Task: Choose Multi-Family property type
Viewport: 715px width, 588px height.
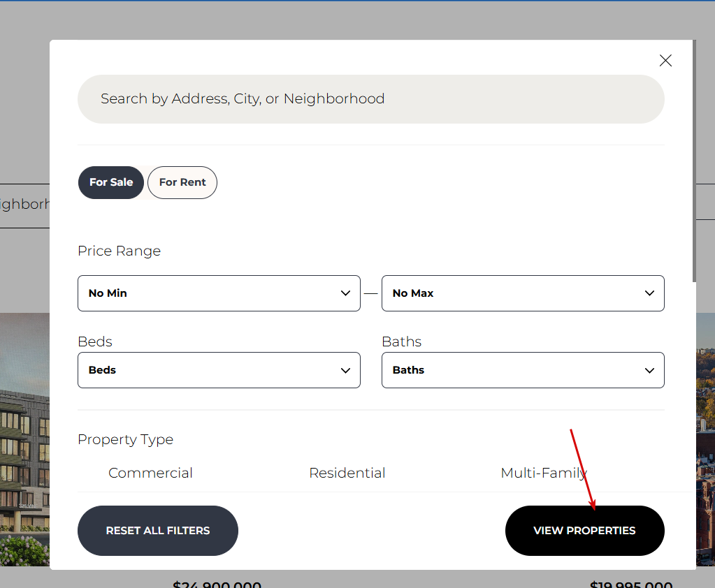Action: coord(543,473)
